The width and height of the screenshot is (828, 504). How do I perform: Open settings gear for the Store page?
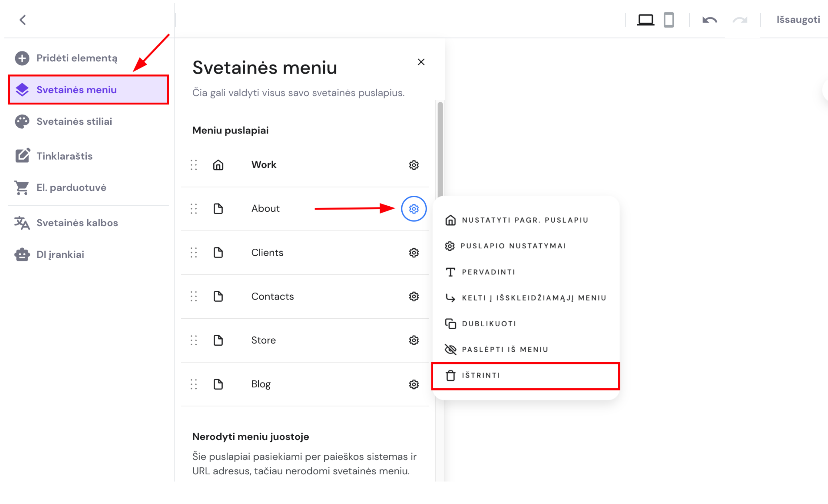point(413,340)
